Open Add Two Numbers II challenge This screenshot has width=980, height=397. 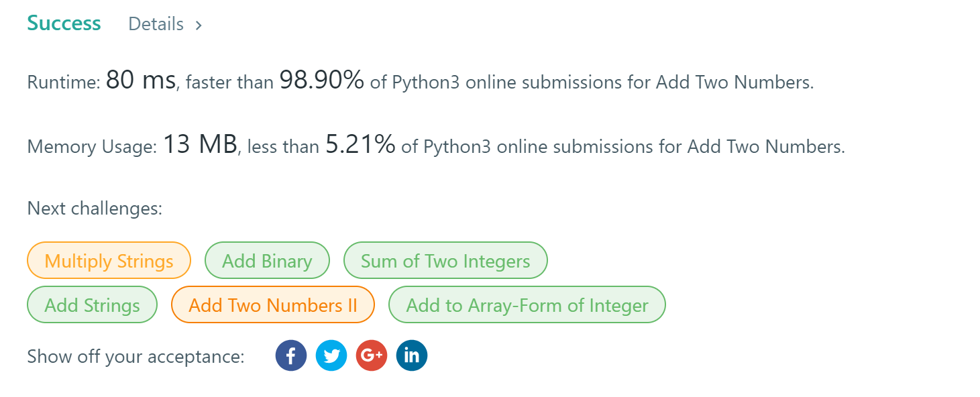tap(272, 304)
